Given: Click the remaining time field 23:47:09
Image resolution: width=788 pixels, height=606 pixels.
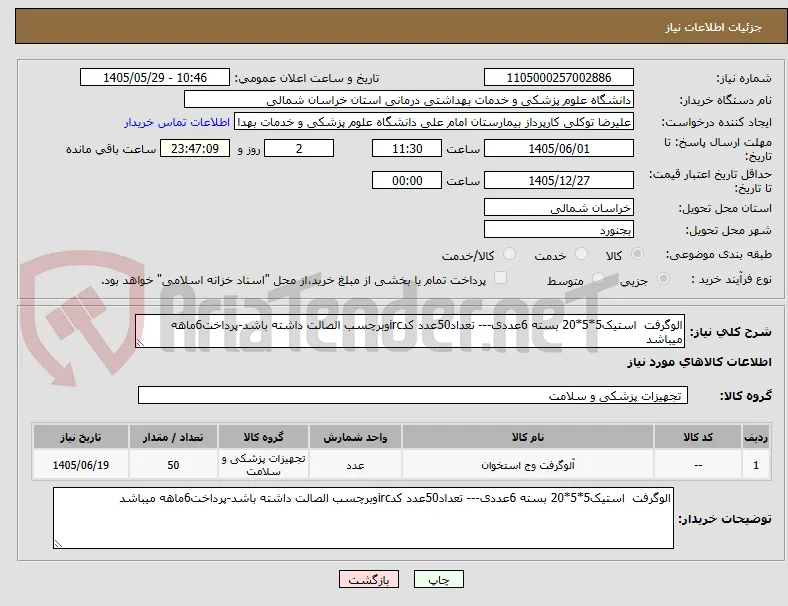Looking at the screenshot, I should point(195,149).
